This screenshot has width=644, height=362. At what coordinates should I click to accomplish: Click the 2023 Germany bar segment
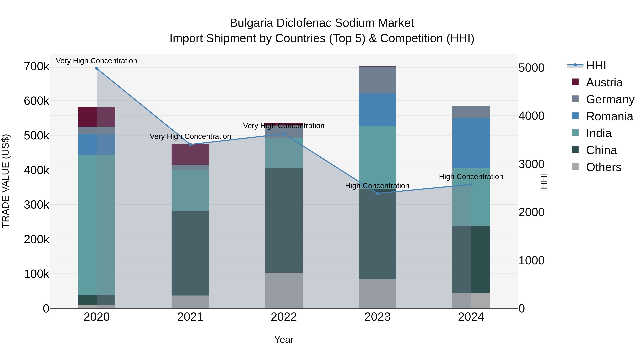(377, 80)
